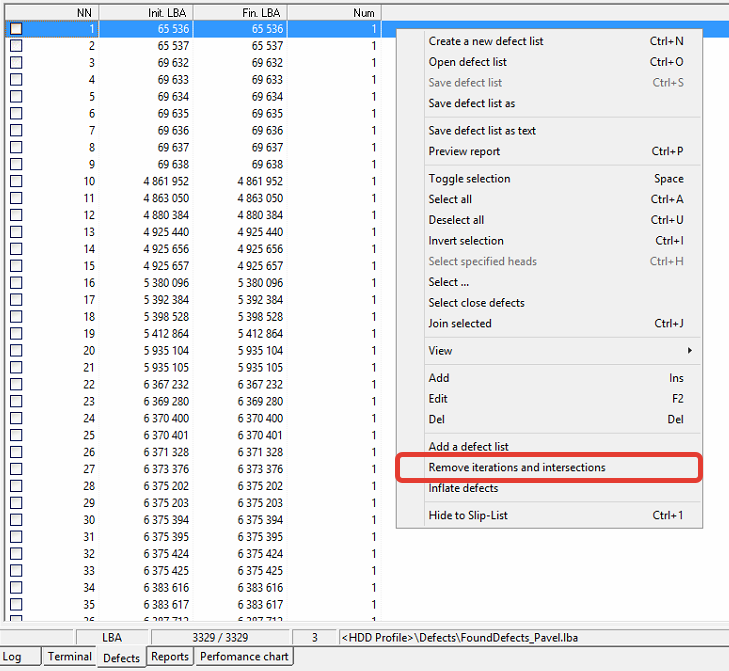Screen dimensions: 729x671
Task: Open Preview report from context menu
Action: pos(464,151)
